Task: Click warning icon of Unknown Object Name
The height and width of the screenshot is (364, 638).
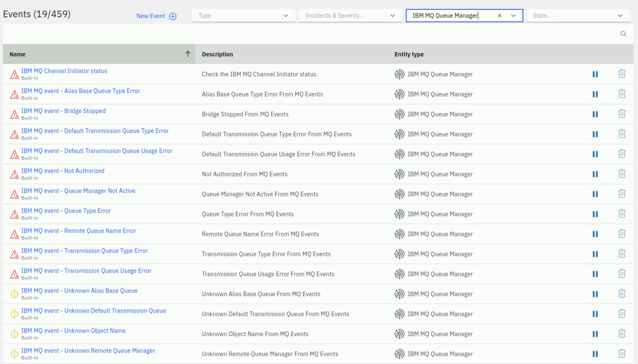Action: point(15,334)
